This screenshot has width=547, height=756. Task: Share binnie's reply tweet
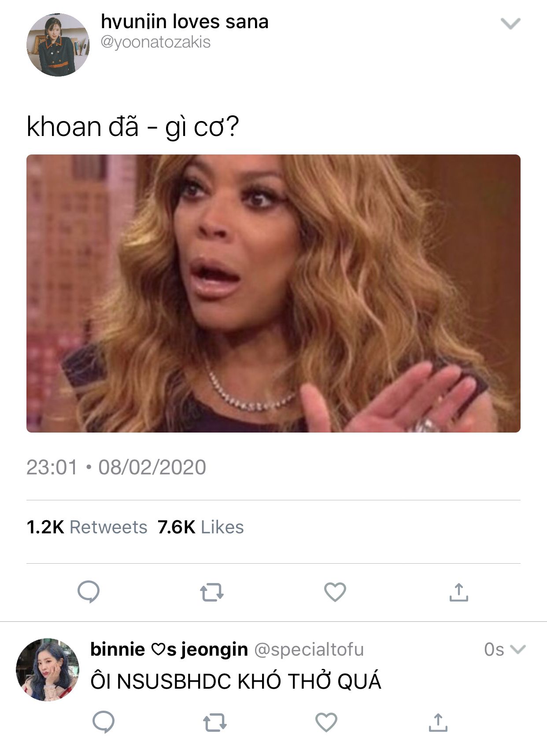tap(438, 722)
